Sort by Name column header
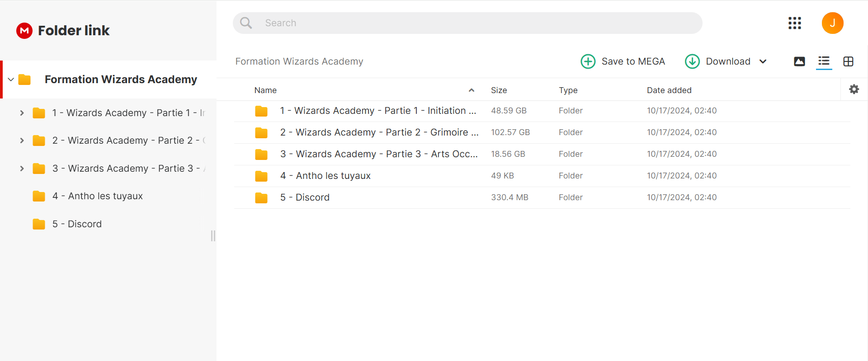 (265, 90)
